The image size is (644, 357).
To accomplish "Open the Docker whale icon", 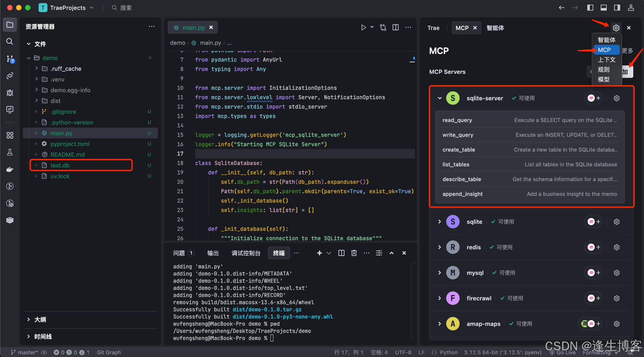I will (x=10, y=169).
